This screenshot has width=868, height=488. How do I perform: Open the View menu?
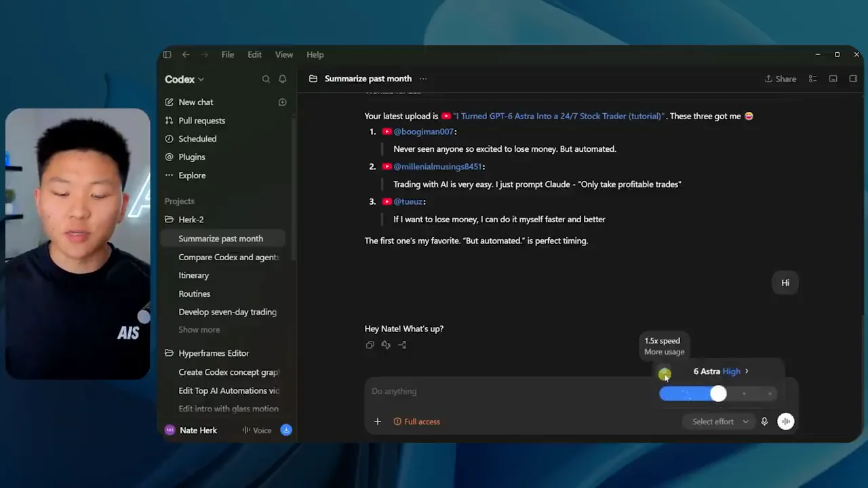click(x=284, y=55)
